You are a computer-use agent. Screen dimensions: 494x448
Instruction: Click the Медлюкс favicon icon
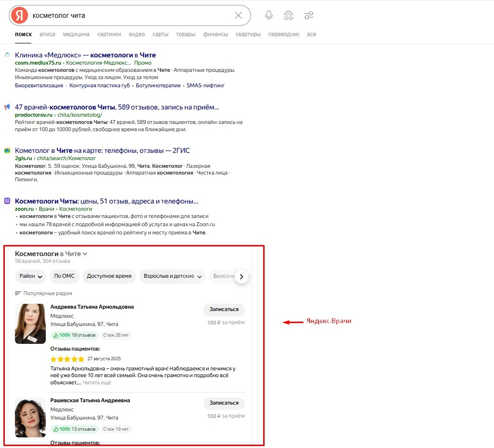tap(7, 55)
